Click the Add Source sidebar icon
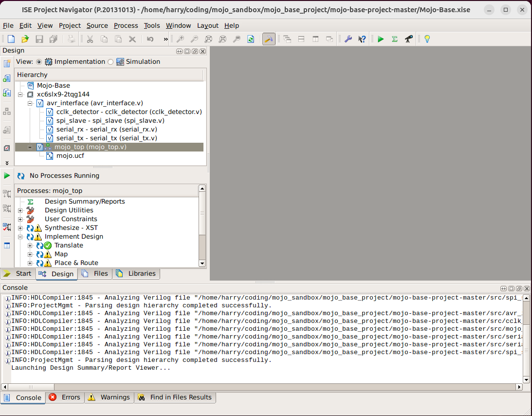532x416 pixels. [7, 78]
